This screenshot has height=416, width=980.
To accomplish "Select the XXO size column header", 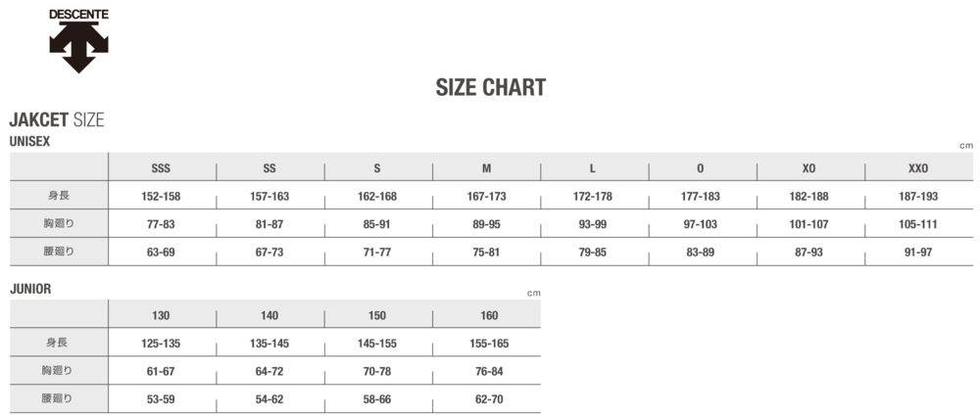I will [918, 167].
